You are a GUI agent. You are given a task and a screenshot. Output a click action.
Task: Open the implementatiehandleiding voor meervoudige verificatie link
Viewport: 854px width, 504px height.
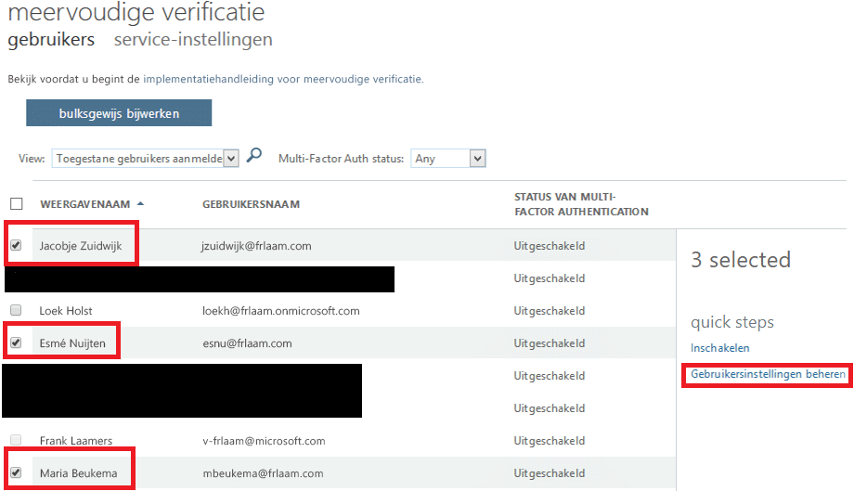(x=283, y=79)
